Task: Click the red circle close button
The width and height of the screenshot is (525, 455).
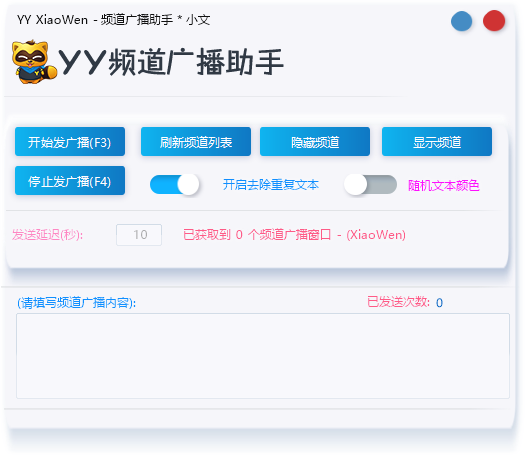Action: 494,21
